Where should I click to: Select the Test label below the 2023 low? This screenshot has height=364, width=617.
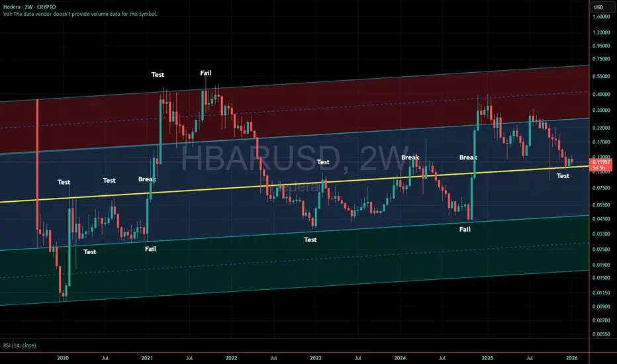(310, 240)
